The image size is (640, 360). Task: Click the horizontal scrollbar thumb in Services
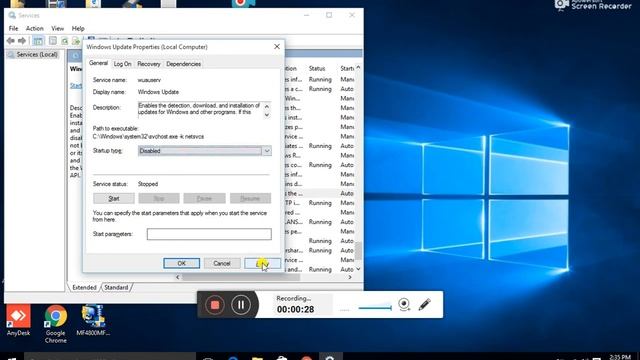(x=241, y=277)
